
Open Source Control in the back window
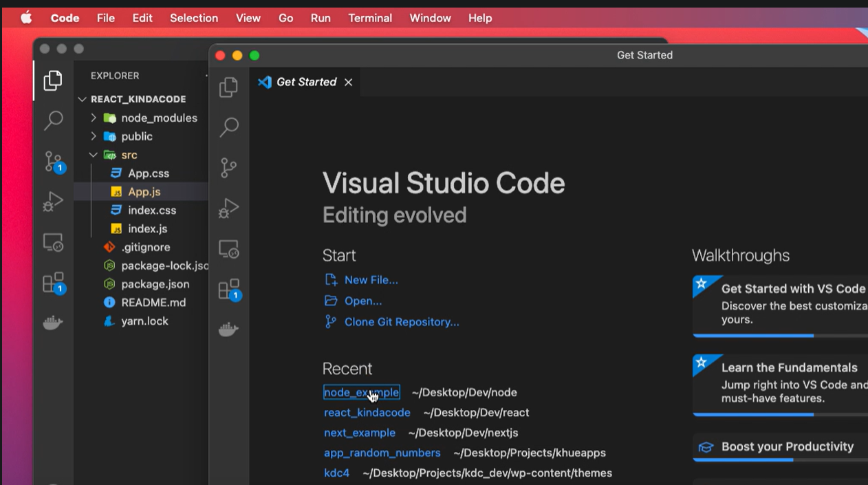pos(54,162)
